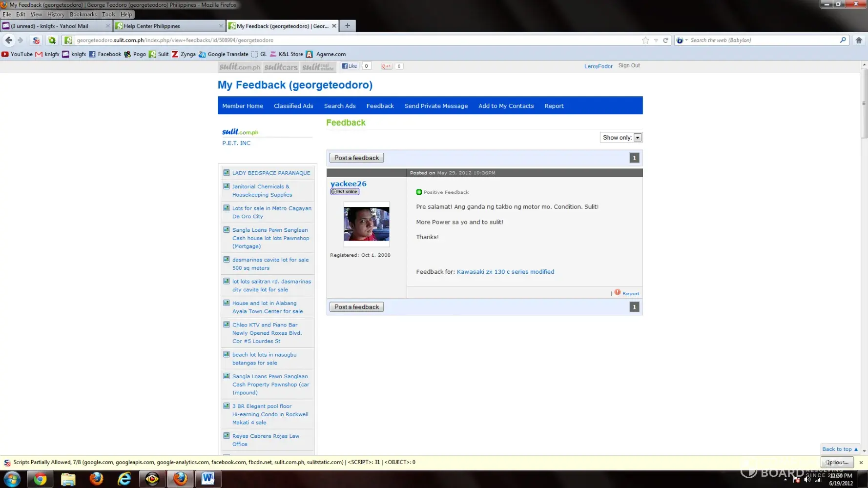868x488 pixels.
Task: Click the reload page icon
Action: click(665, 40)
